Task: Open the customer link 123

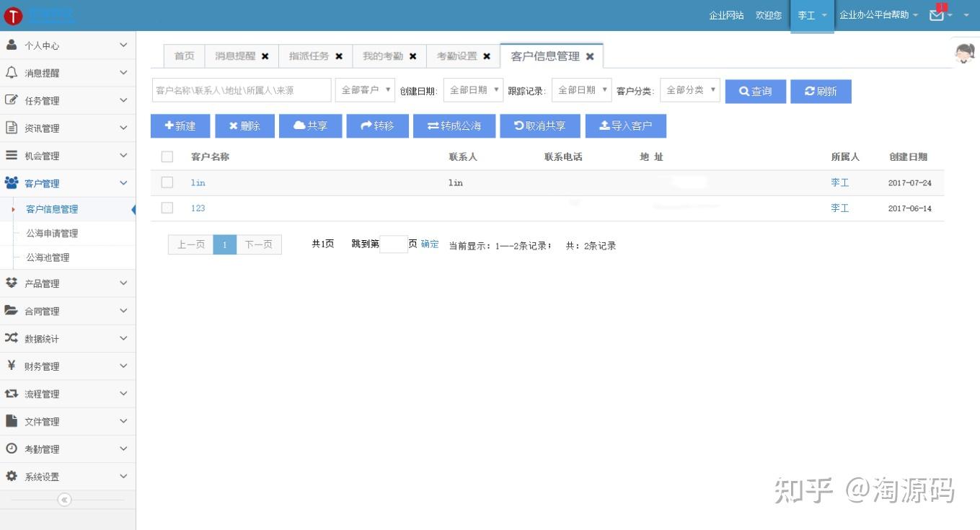Action: pyautogui.click(x=198, y=208)
